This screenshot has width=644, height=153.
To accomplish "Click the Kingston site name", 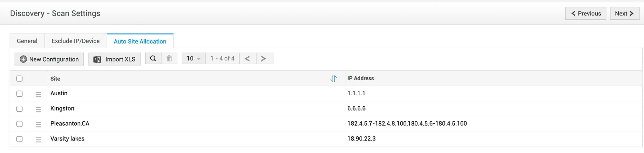I will [62, 109].
